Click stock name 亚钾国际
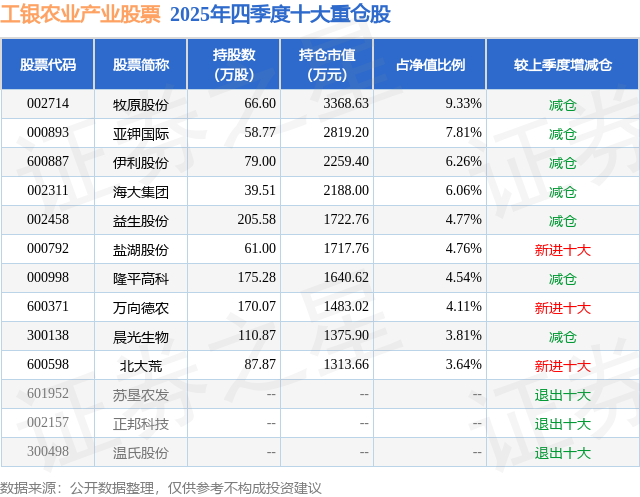This screenshot has width=640, height=497. [x=141, y=134]
